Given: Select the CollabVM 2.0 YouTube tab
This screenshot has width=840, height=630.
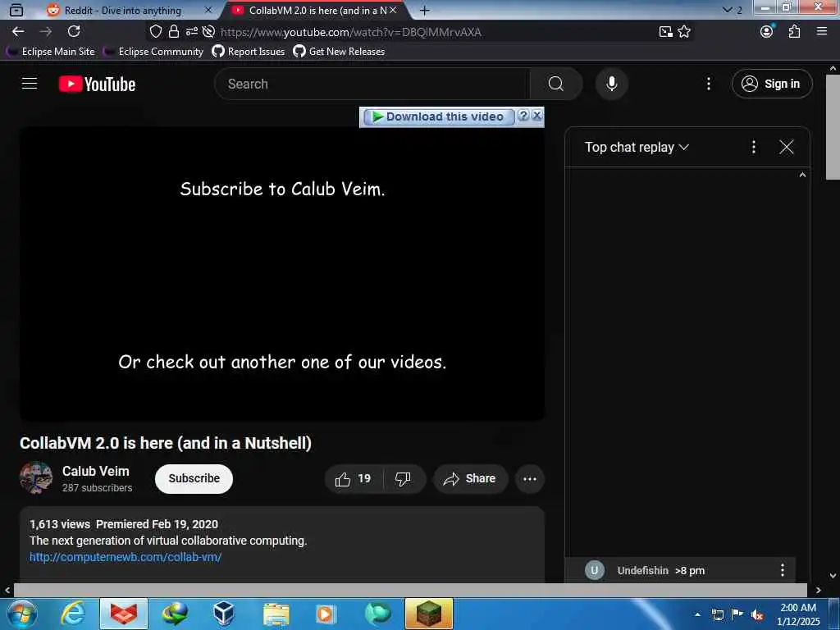Looking at the screenshot, I should click(x=314, y=10).
